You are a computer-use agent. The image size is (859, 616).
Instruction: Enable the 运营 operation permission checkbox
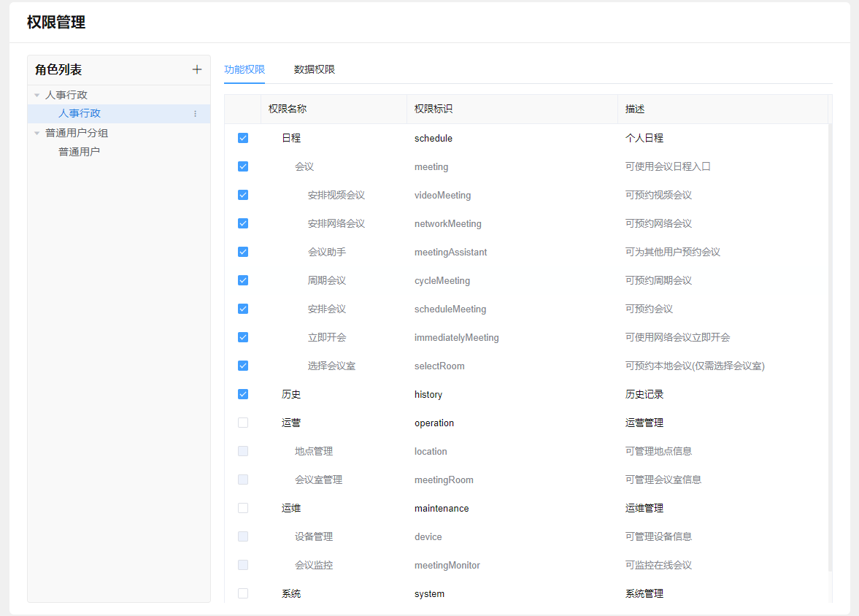pos(243,423)
